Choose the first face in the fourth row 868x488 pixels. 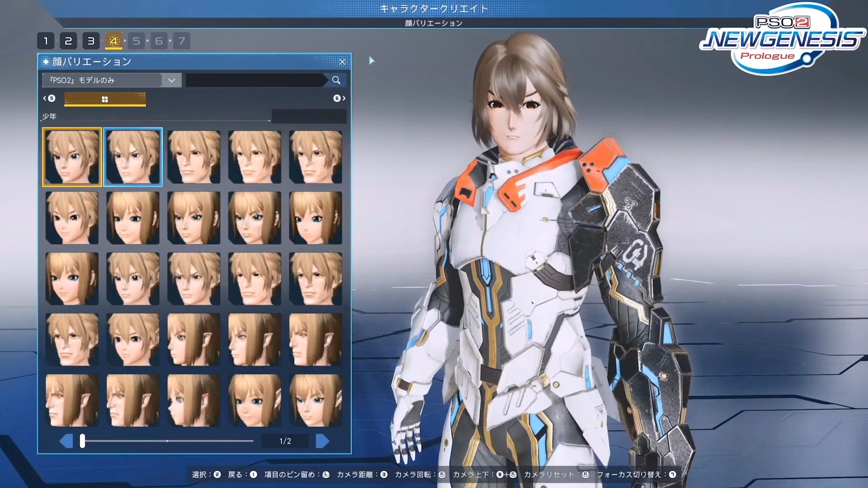(x=72, y=340)
